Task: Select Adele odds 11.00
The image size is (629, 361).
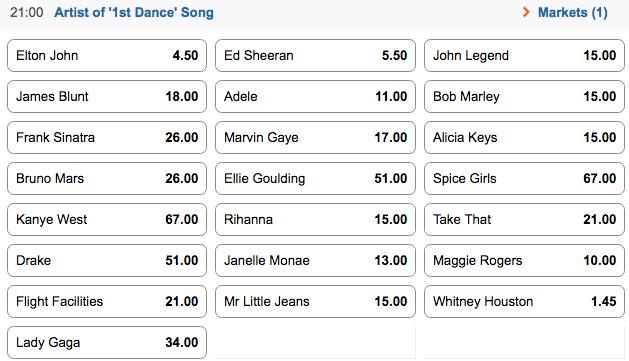Action: [x=315, y=97]
